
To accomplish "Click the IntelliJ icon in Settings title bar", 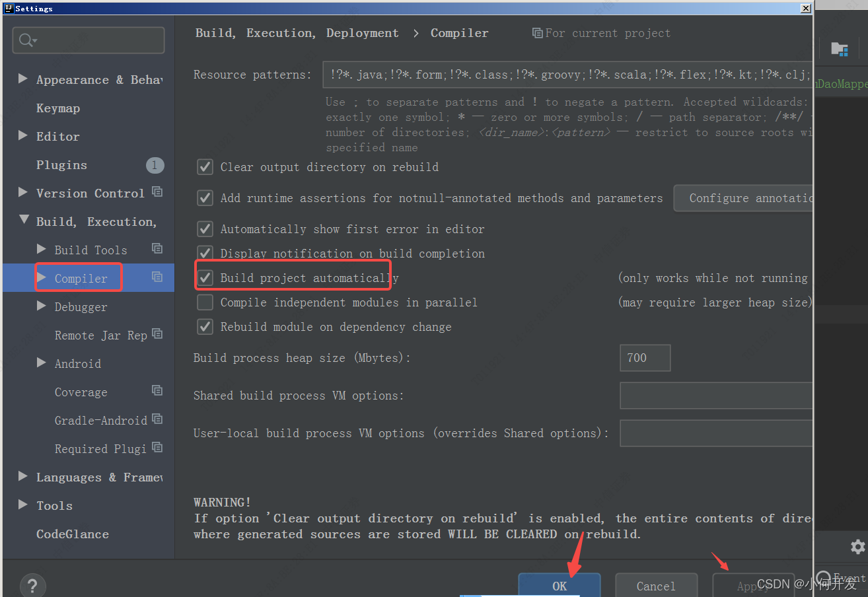I will point(9,8).
